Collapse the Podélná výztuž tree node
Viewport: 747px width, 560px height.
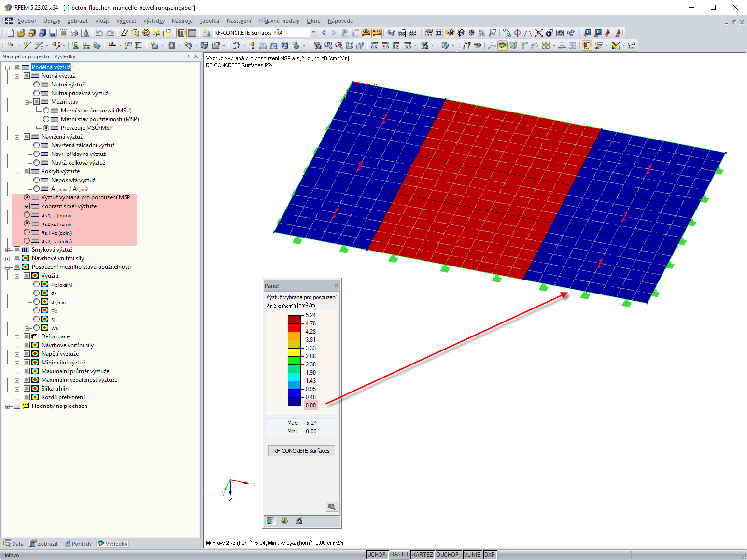pyautogui.click(x=8, y=67)
